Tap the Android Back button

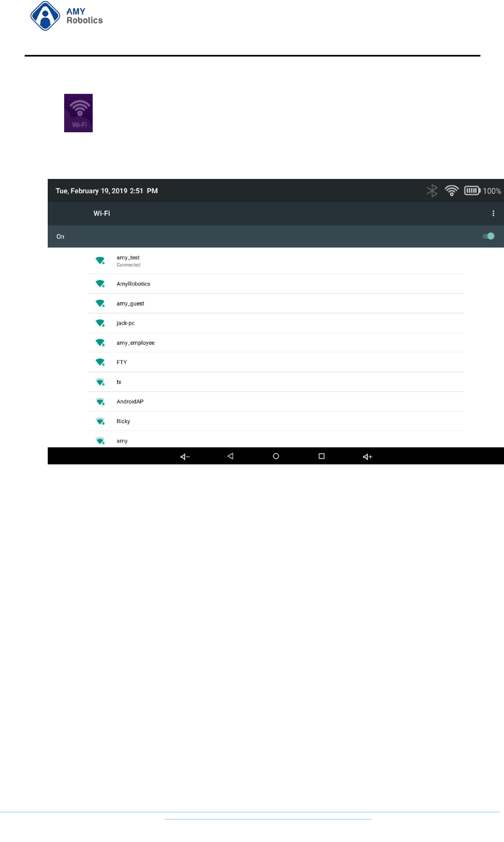tap(230, 456)
